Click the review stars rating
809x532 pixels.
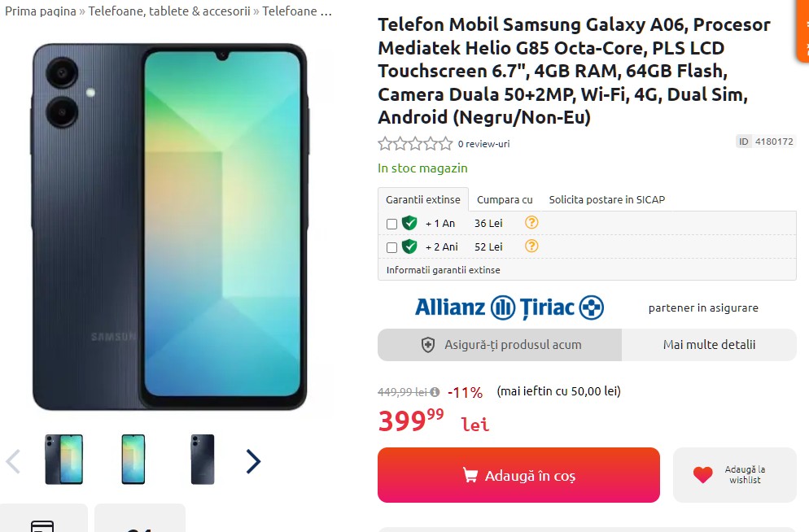coord(415,144)
